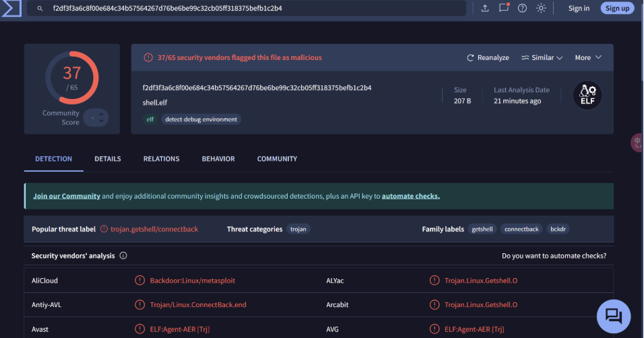Click the Sign in link
This screenshot has width=644, height=338.
pyautogui.click(x=579, y=8)
